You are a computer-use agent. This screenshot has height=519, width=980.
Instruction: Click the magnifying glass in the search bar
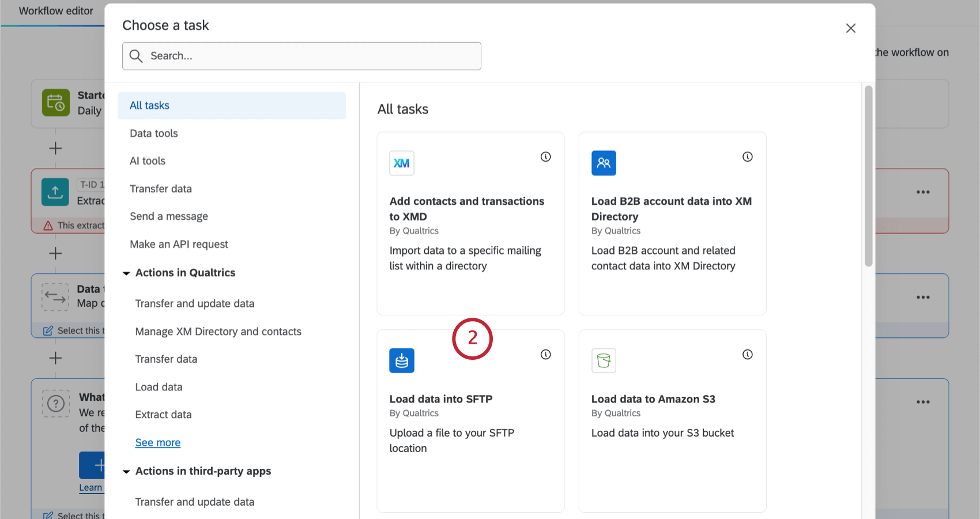click(x=137, y=56)
